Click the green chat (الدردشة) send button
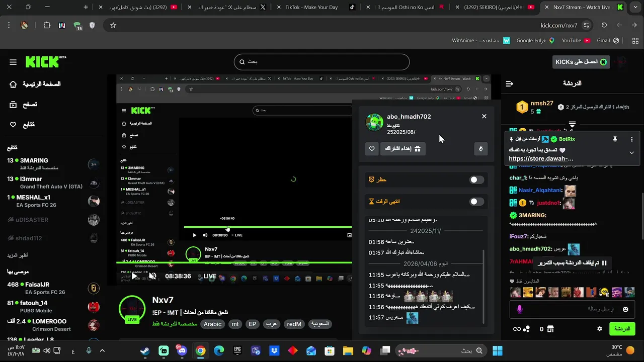The image size is (644, 362). click(622, 329)
